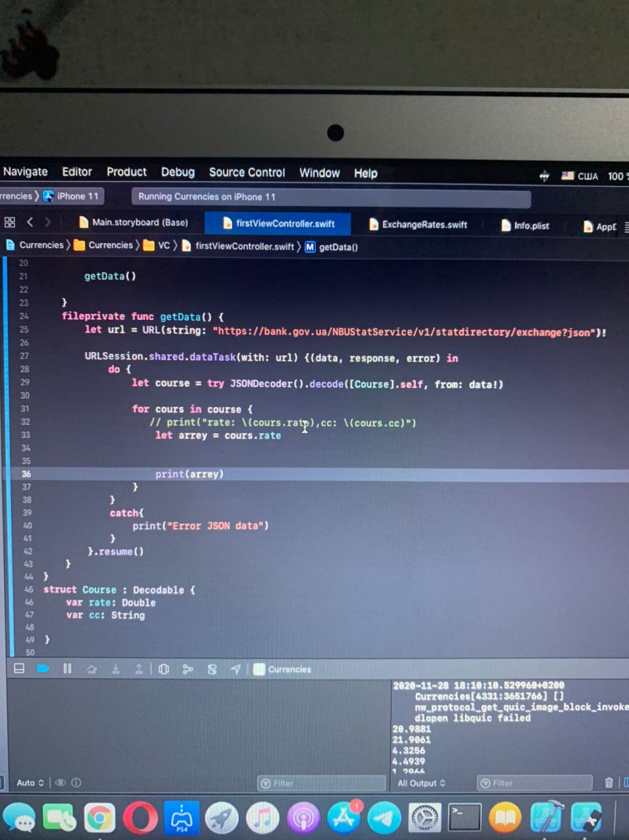629x840 pixels.
Task: Click the Step Over debug button
Action: (x=91, y=669)
